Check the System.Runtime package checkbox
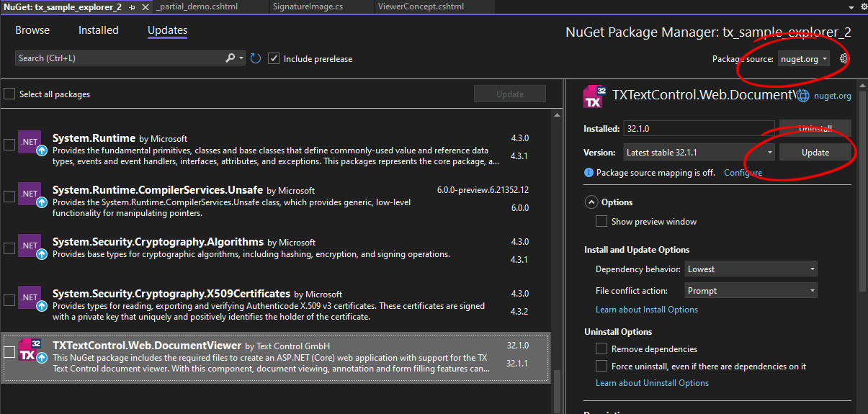The height and width of the screenshot is (414, 868). [x=9, y=144]
